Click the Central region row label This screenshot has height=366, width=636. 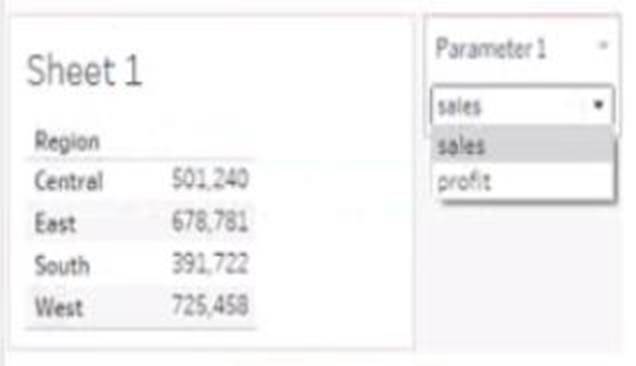tap(69, 180)
